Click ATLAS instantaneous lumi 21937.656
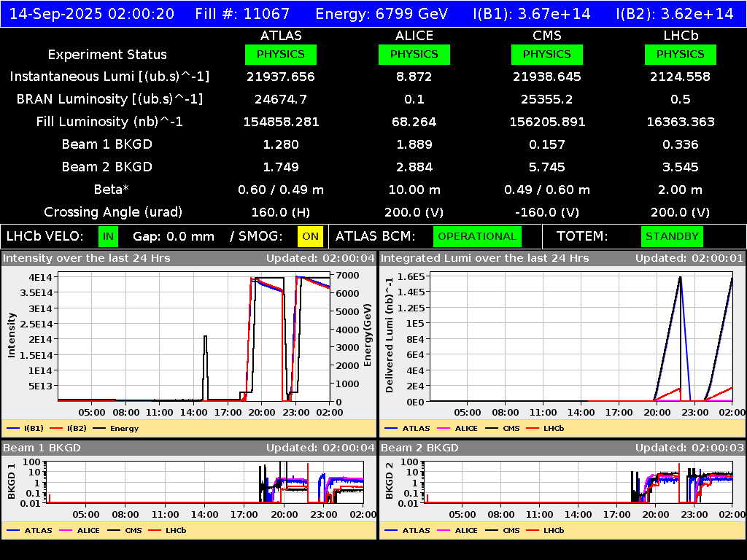This screenshot has width=747, height=560. coord(281,77)
